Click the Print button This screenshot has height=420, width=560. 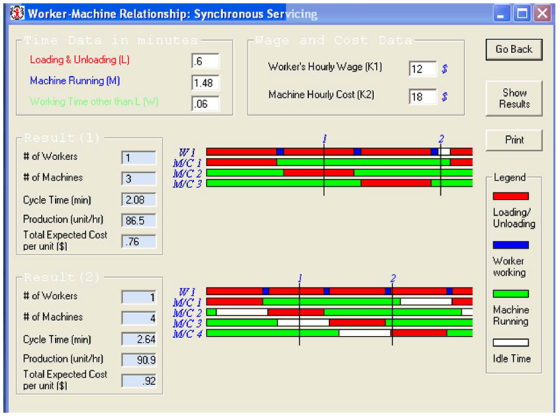coord(514,140)
